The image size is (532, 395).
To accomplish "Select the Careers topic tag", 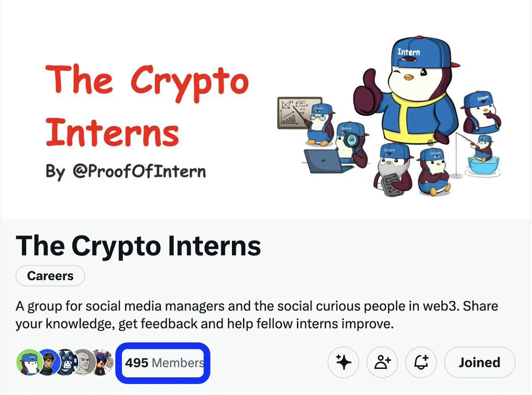I will (50, 276).
